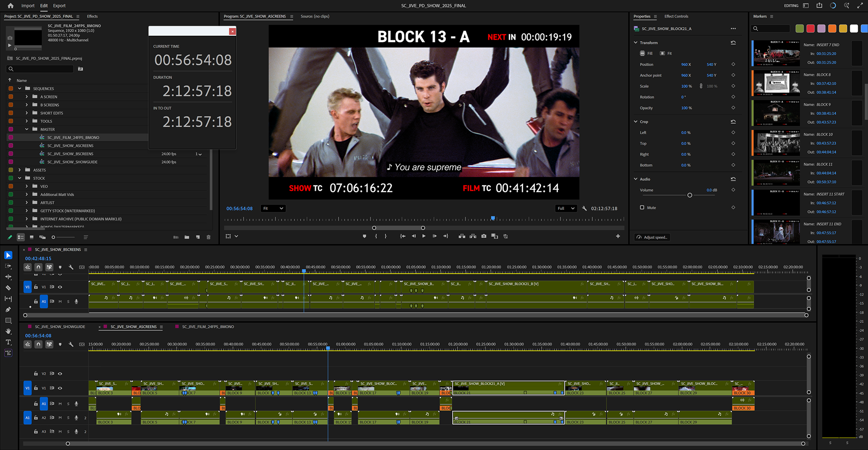Click Mark In in the Program Monitor
Viewport: 868px width, 450px height.
coord(376,236)
